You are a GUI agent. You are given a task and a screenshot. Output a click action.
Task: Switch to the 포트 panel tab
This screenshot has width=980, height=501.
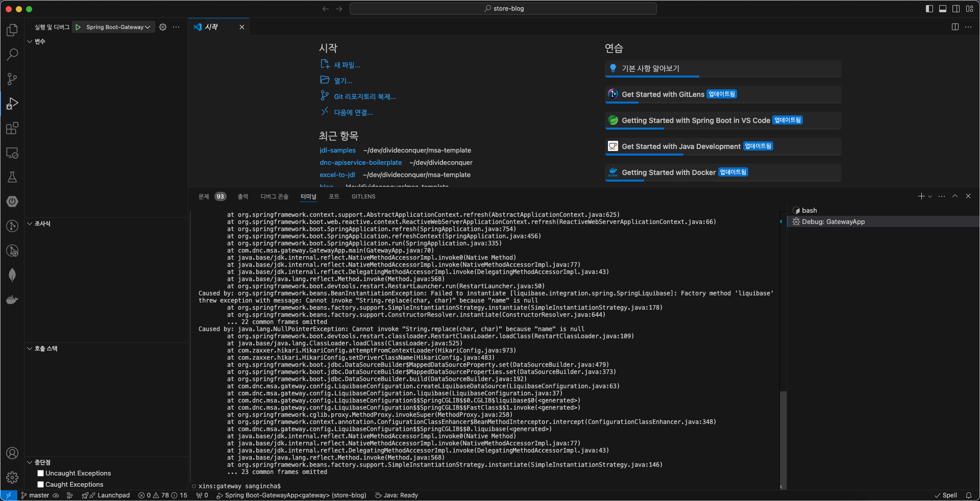334,196
